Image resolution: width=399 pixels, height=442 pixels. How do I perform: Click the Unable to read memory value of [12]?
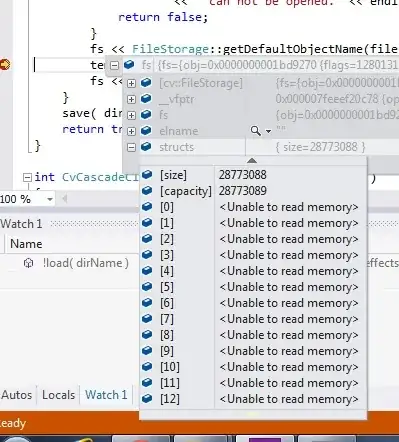pyautogui.click(x=289, y=399)
